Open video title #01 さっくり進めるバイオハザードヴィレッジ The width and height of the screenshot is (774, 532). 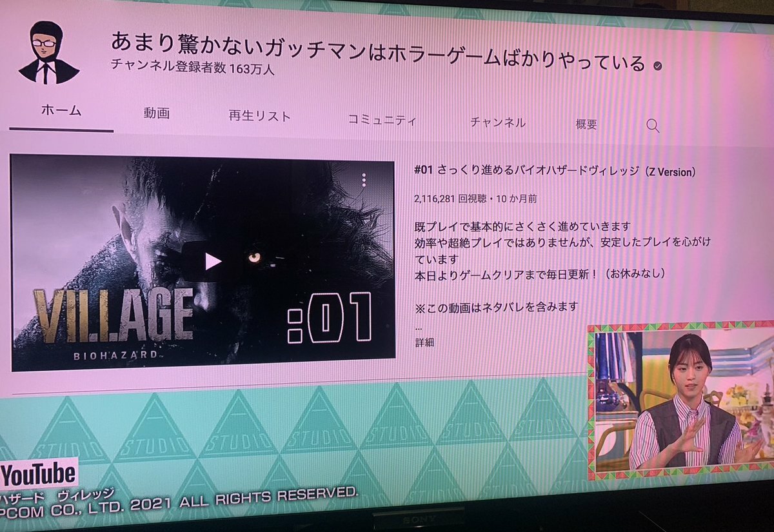(555, 171)
